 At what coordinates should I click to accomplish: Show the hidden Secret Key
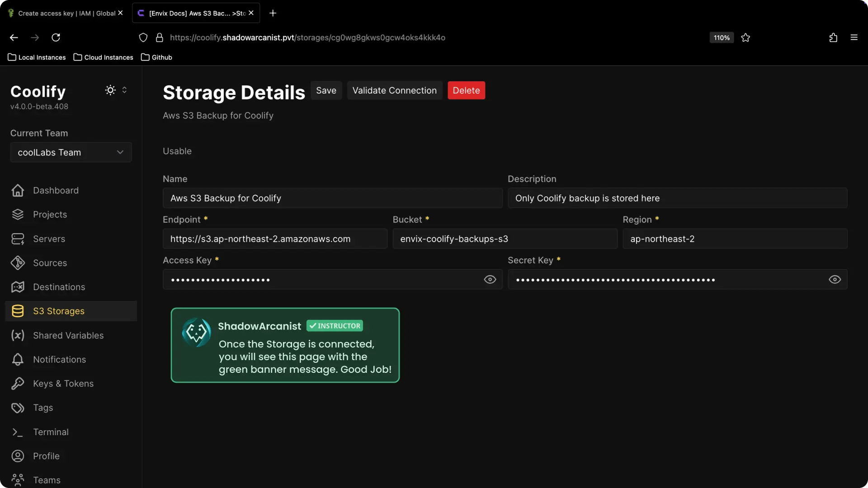pos(835,279)
